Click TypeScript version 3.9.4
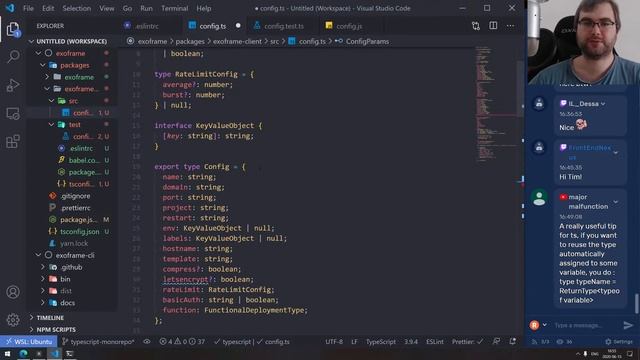The image size is (640, 360). point(411,342)
